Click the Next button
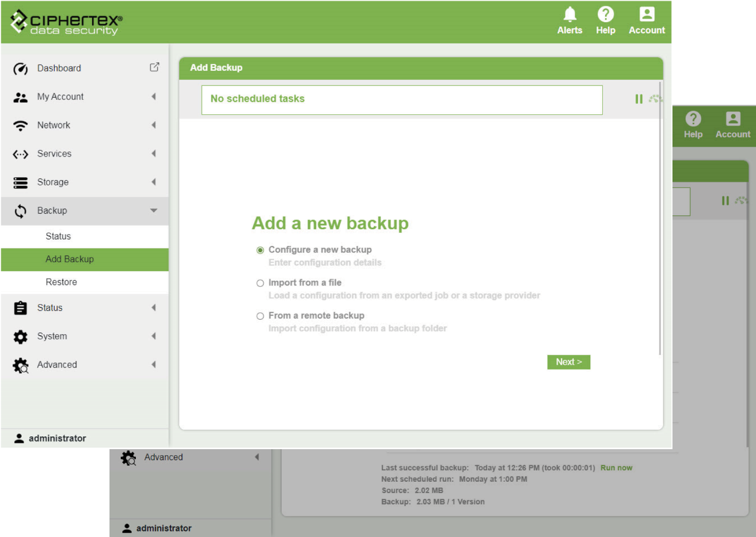 [x=569, y=362]
